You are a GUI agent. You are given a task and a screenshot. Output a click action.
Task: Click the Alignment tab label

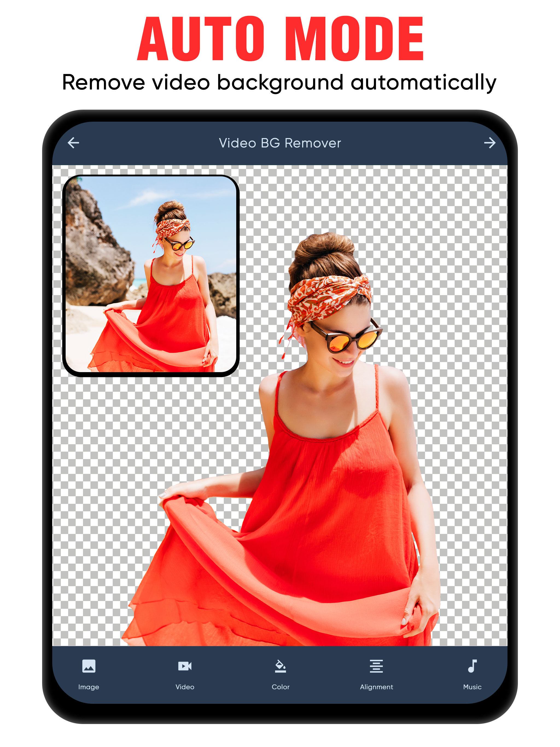pos(376,687)
